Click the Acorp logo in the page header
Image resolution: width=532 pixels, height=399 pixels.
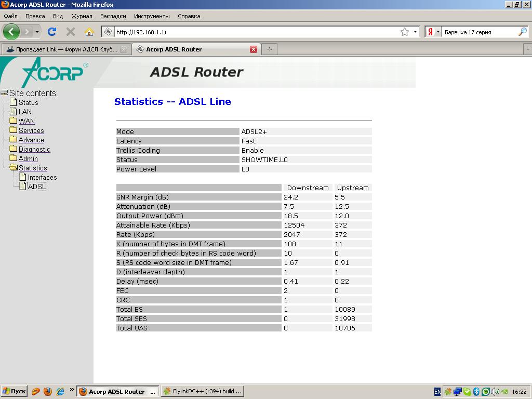(54, 72)
